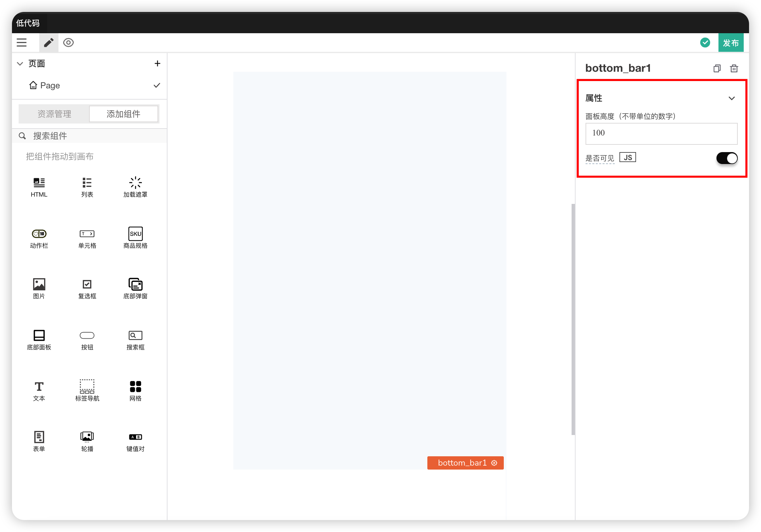Open the hamburger menu icon
Image resolution: width=761 pixels, height=532 pixels.
tap(22, 43)
